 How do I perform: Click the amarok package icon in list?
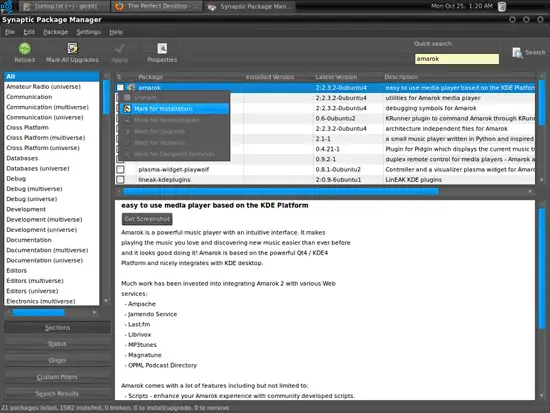[131, 87]
